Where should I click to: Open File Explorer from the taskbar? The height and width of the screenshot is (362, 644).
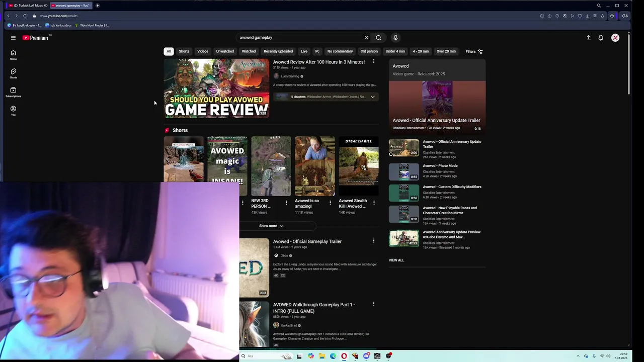point(322,356)
